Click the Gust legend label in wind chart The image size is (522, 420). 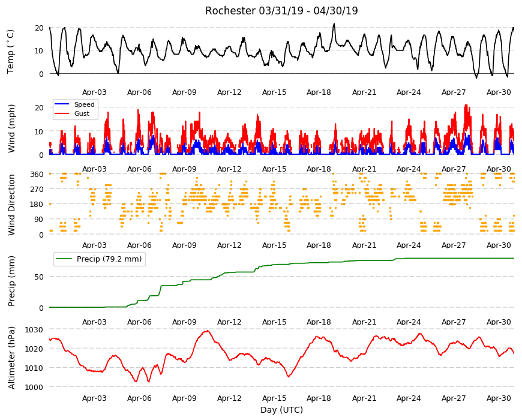(82, 113)
